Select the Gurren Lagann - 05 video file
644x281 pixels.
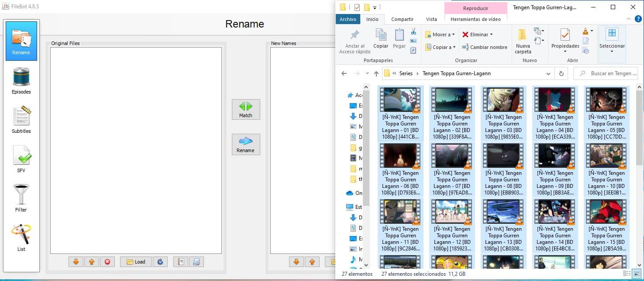[606, 113]
